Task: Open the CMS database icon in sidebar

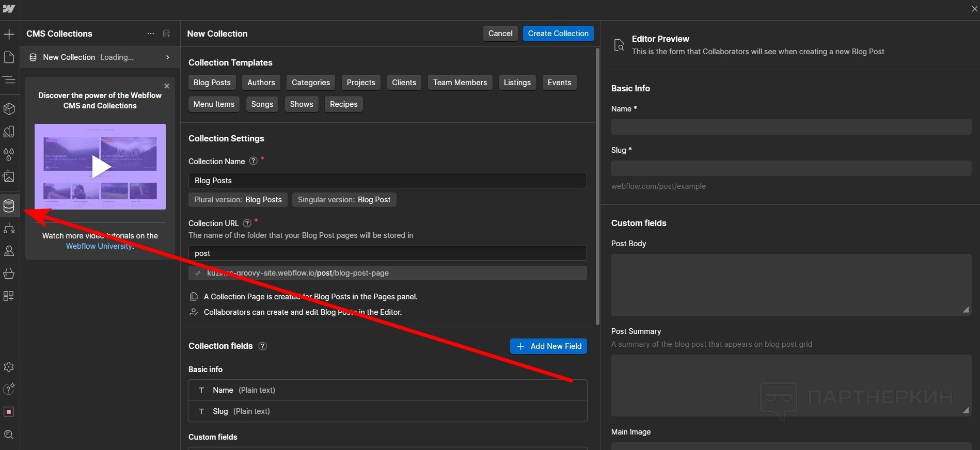Action: [9, 206]
